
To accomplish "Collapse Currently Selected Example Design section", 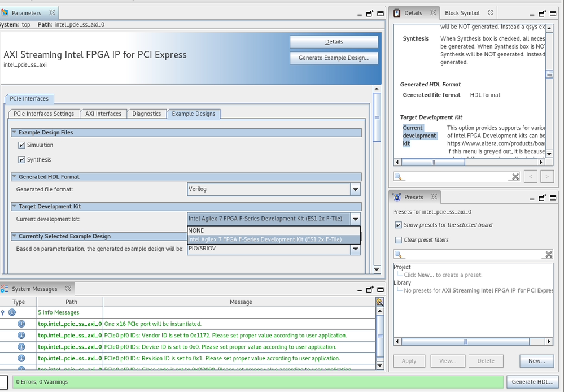I will point(14,237).
